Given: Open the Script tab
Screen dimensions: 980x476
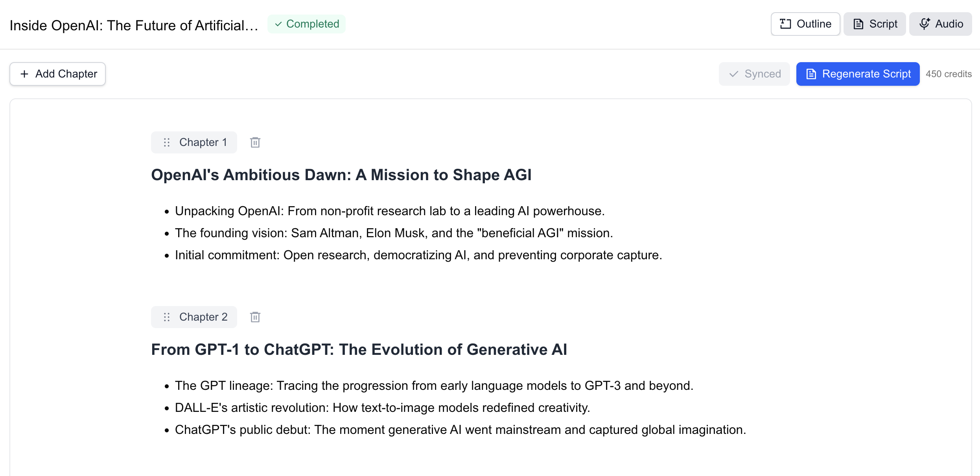Looking at the screenshot, I should (875, 24).
